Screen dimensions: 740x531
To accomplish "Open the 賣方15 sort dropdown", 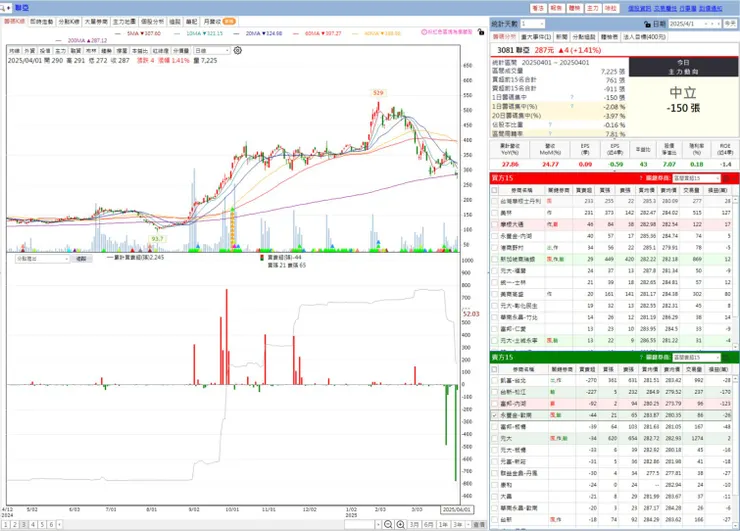I will (696, 357).
